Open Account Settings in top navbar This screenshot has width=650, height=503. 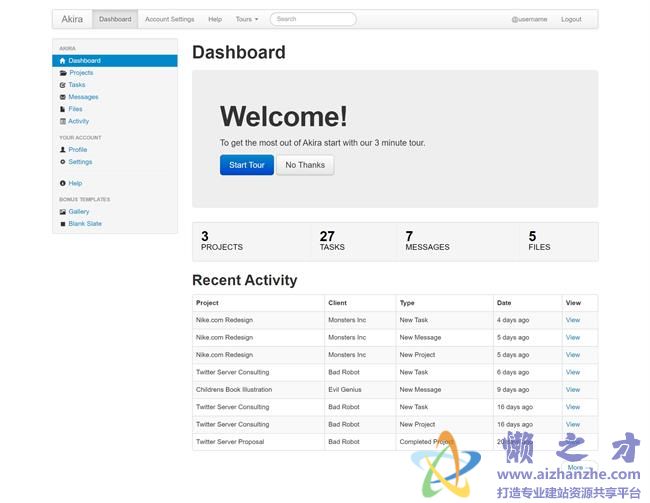pos(169,19)
